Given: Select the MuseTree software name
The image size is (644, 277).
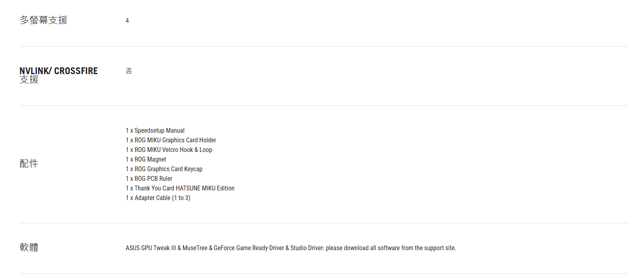Looking at the screenshot, I should [x=195, y=248].
